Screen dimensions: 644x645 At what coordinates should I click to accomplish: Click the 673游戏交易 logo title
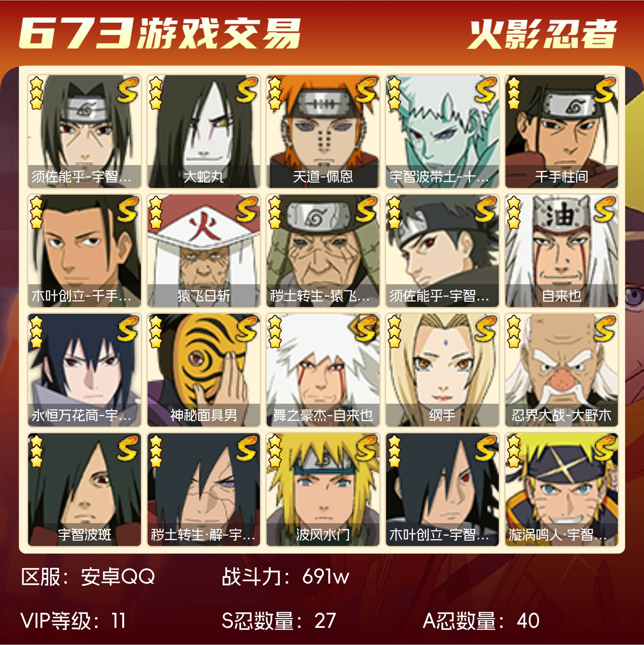pos(159,33)
